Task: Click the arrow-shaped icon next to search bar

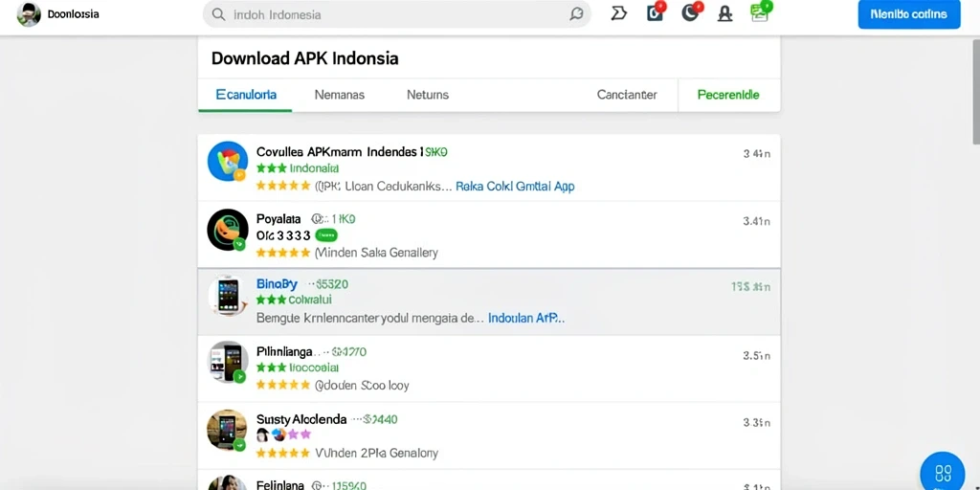Action: tap(619, 13)
